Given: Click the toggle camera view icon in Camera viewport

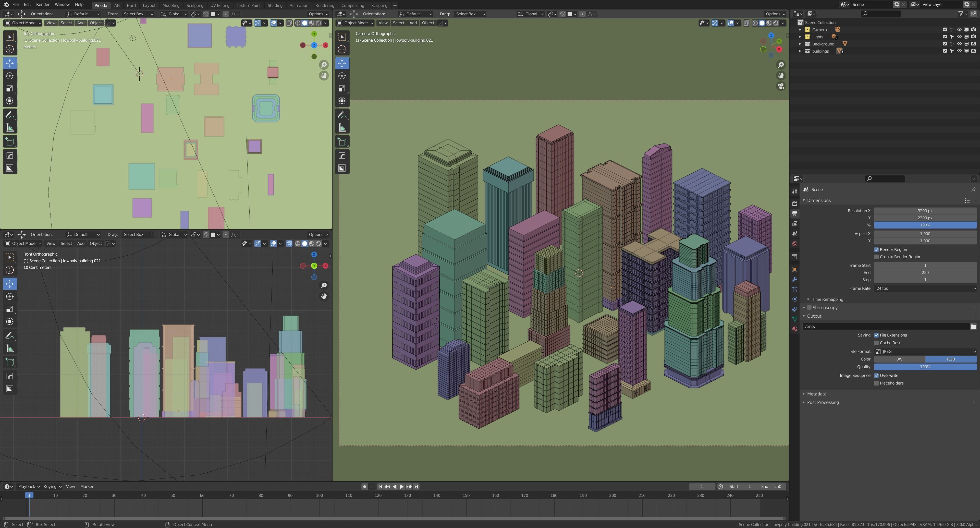Looking at the screenshot, I should tap(781, 86).
